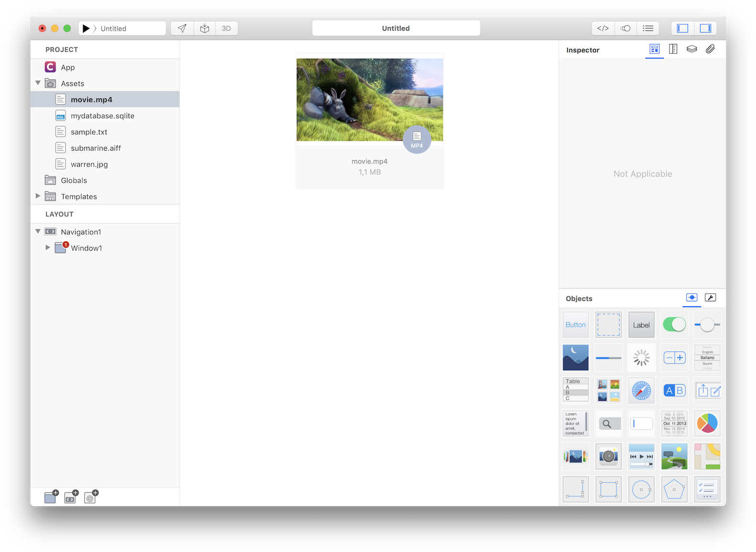Pick the image collection grid object
This screenshot has height=552, width=756.
[x=609, y=390]
